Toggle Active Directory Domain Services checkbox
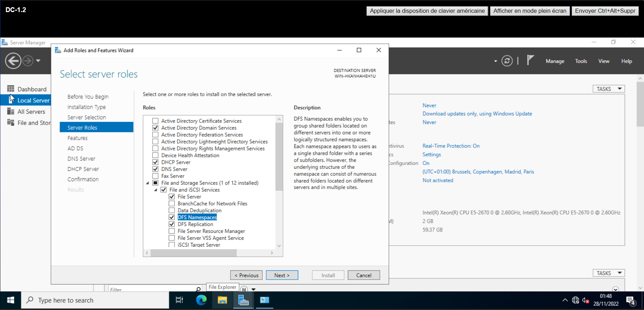This screenshot has height=310, width=644. [x=155, y=128]
